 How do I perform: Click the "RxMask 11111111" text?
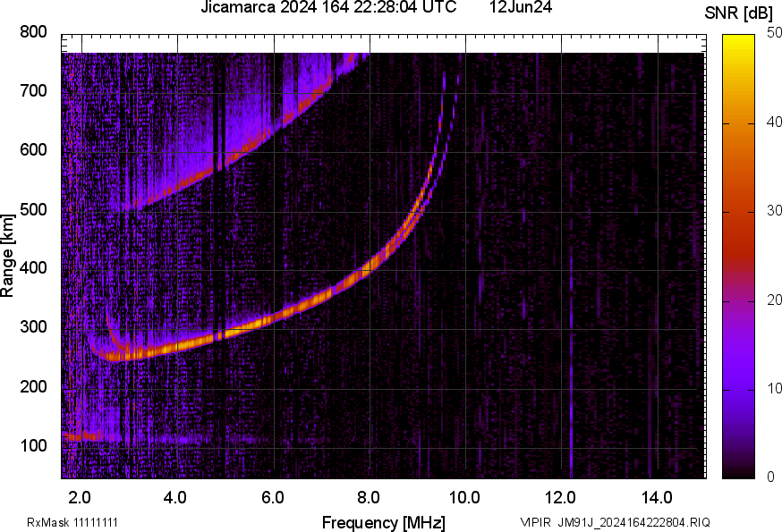tap(72, 522)
